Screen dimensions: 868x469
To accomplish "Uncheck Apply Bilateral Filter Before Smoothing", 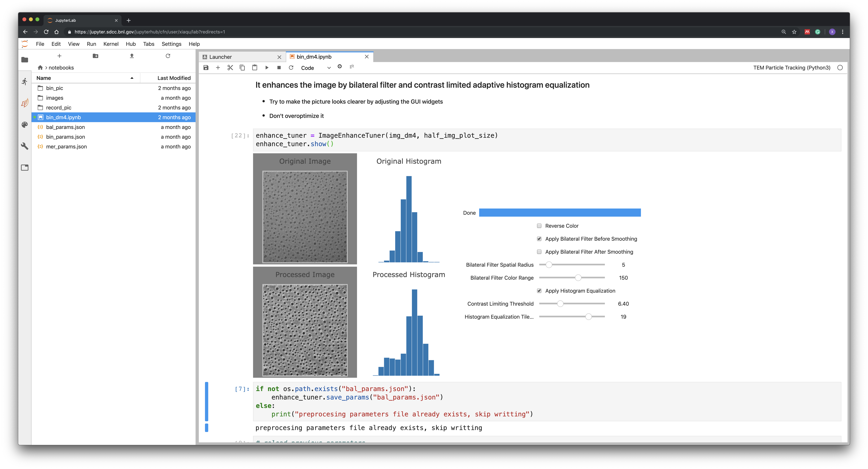I will click(539, 239).
